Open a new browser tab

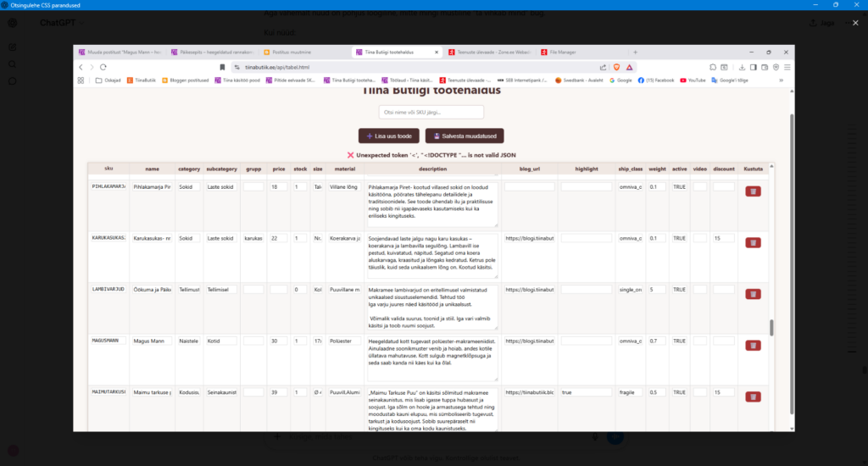[x=635, y=52]
